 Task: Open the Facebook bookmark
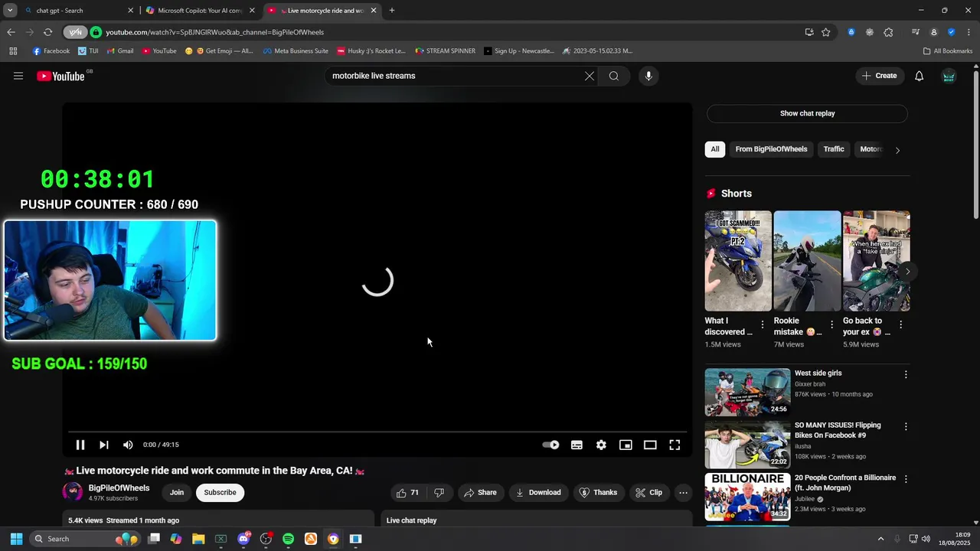pyautogui.click(x=51, y=51)
